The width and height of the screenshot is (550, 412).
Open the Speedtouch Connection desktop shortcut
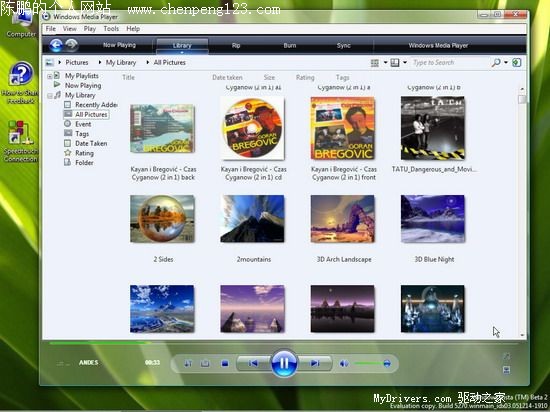tap(20, 141)
